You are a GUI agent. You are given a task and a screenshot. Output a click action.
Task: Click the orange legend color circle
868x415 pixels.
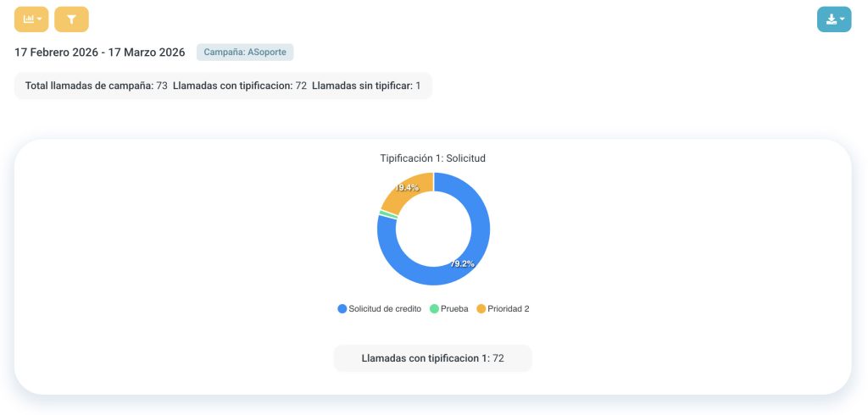click(x=481, y=309)
